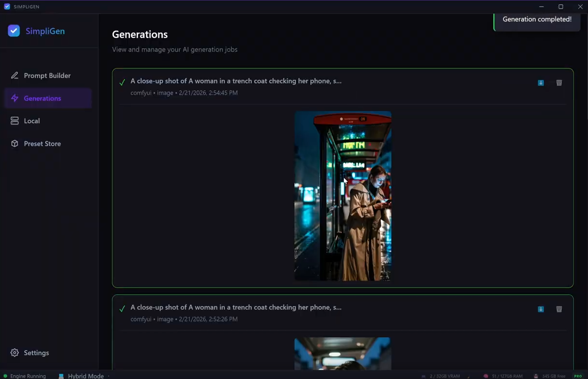Open the Prompt Builder page
588x379 pixels.
[x=47, y=76]
